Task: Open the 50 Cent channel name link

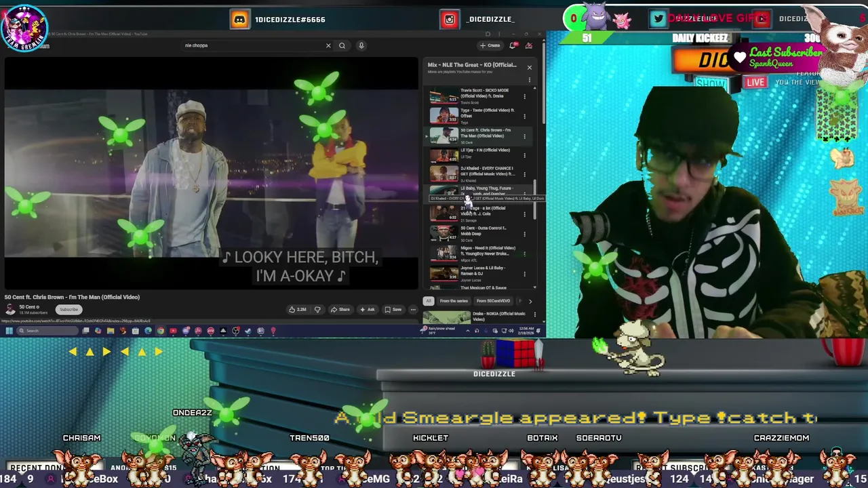Action: click(x=28, y=307)
